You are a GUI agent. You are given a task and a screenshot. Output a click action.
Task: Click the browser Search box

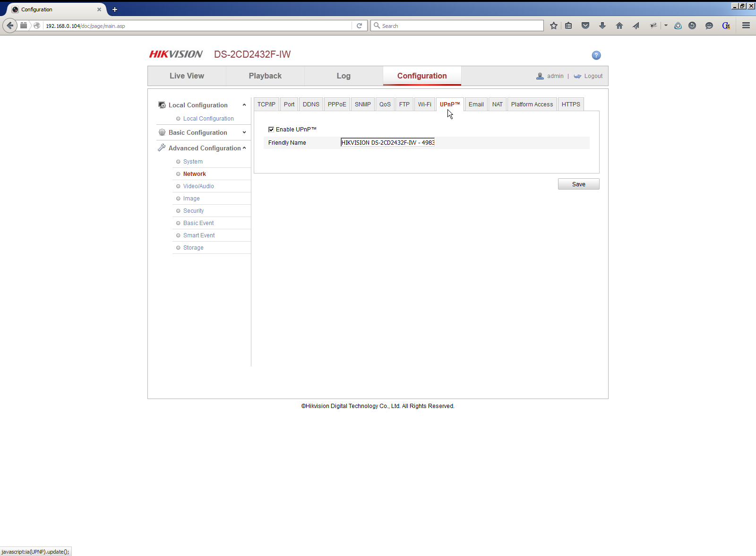pos(457,26)
